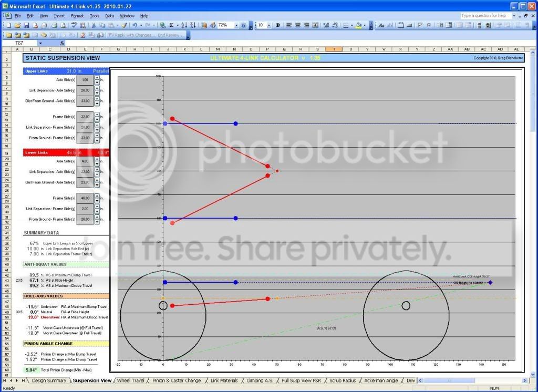Click the Print Preview icon
538x392 pixels.
tap(63, 25)
